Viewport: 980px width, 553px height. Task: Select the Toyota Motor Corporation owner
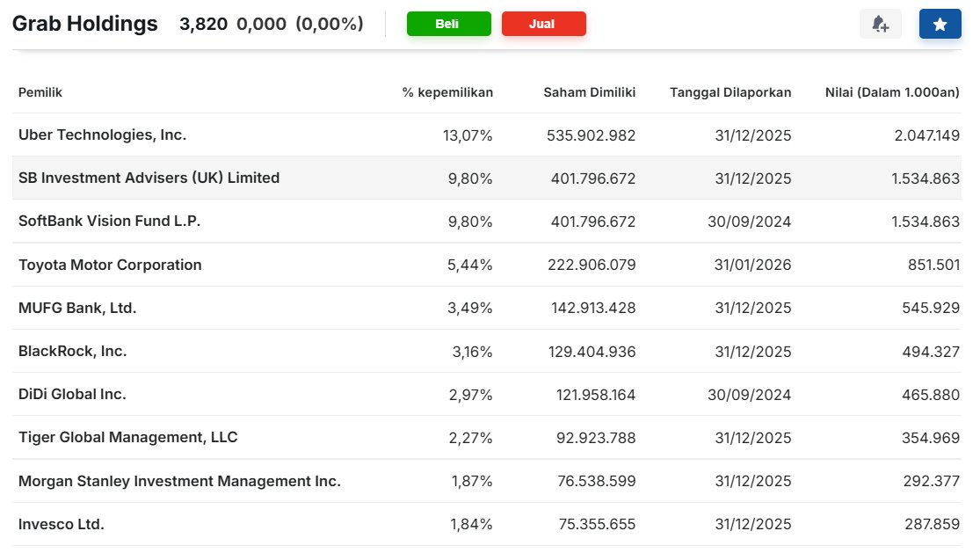[x=110, y=265]
